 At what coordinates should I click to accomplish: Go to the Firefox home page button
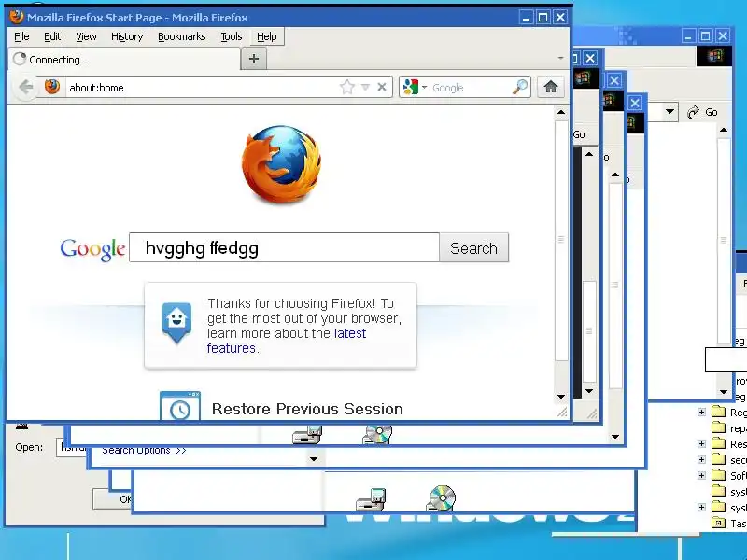coord(551,87)
